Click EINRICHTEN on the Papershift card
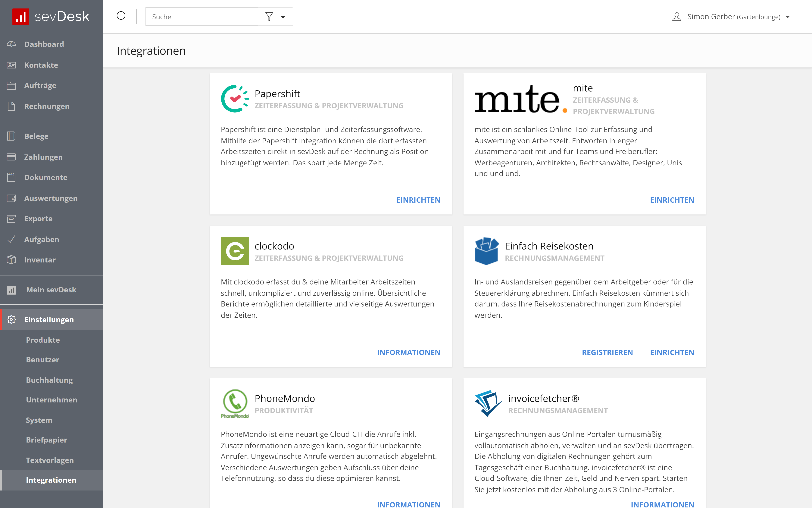This screenshot has height=508, width=812. tap(418, 200)
